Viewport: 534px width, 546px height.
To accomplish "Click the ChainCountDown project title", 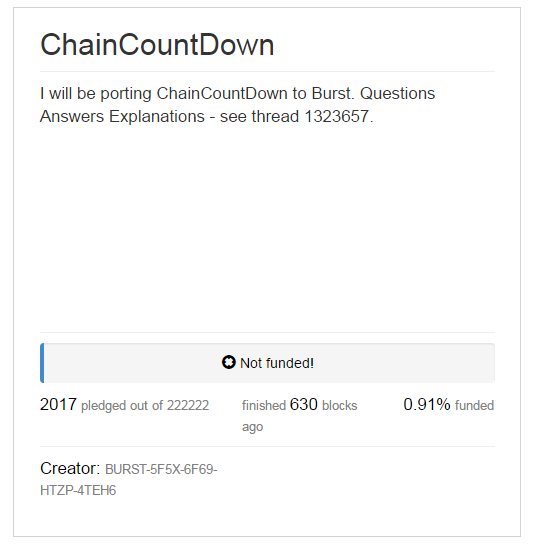I will (x=157, y=45).
